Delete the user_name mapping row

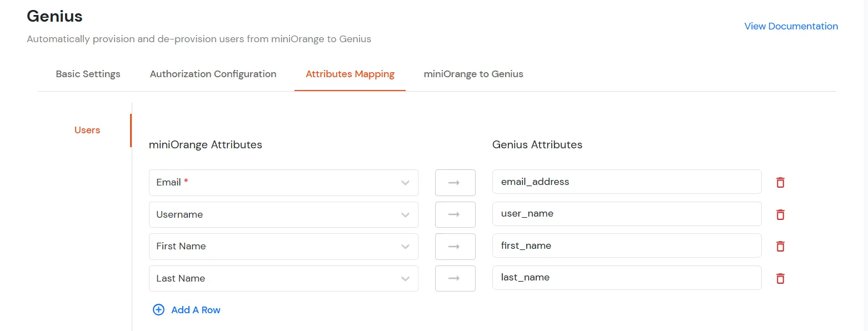point(780,214)
